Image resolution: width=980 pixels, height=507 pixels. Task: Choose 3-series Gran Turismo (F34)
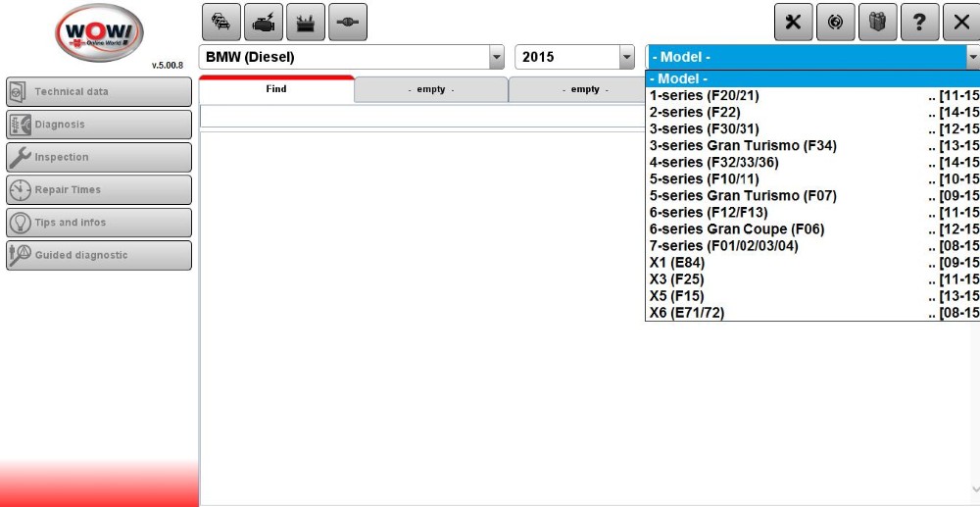pos(812,146)
